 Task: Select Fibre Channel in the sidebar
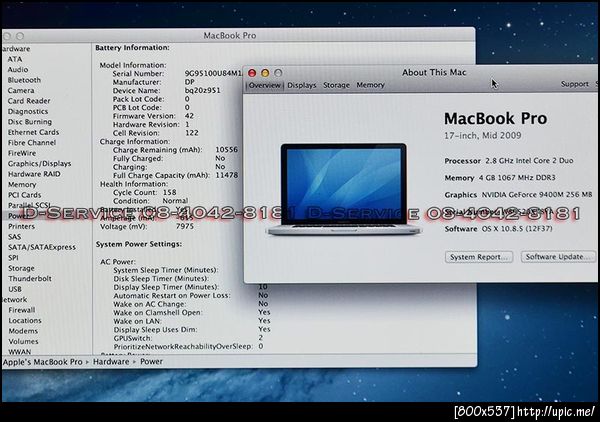[32, 143]
